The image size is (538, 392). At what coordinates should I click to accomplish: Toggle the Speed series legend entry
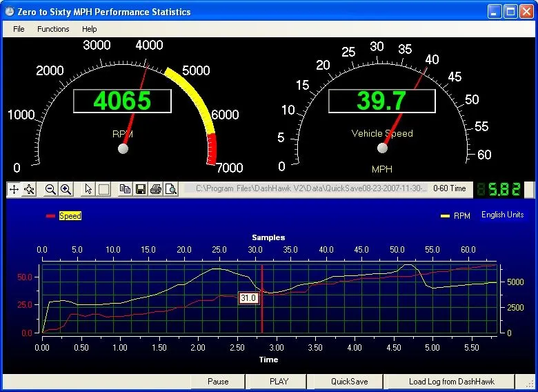tap(70, 216)
